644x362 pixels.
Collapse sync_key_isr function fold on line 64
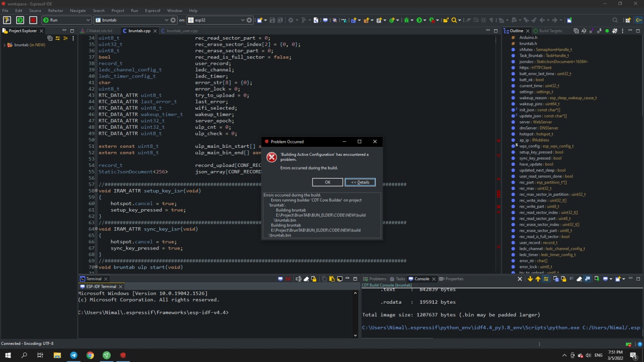tap(97, 229)
